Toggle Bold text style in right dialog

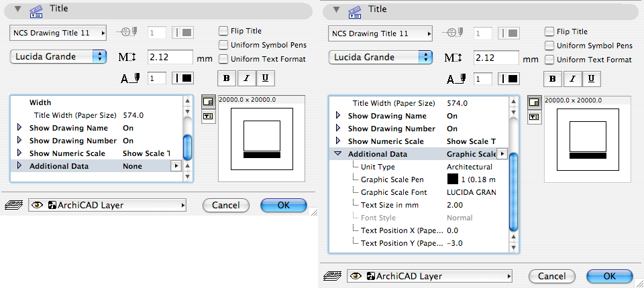point(553,79)
